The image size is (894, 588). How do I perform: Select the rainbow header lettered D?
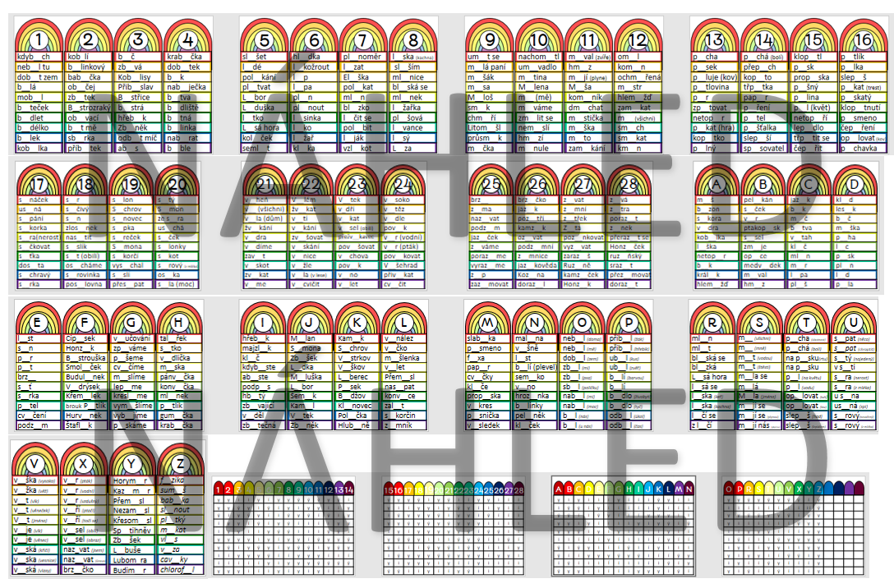[x=854, y=181]
